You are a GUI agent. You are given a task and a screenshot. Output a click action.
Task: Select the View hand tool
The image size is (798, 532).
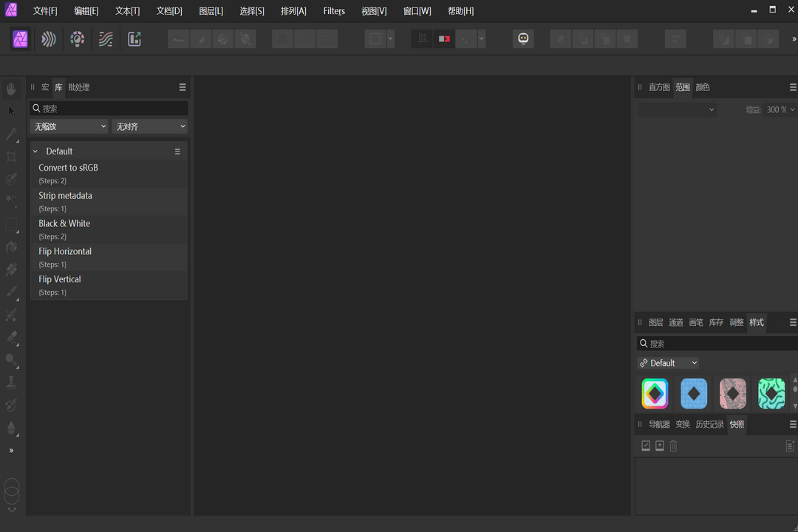tap(11, 89)
